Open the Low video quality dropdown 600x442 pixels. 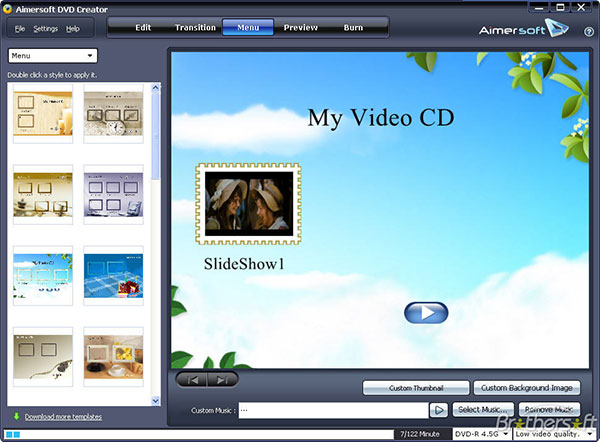554,434
